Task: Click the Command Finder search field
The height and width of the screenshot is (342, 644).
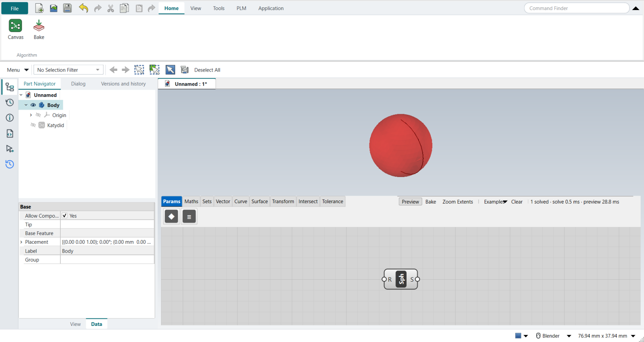Action: [x=576, y=8]
